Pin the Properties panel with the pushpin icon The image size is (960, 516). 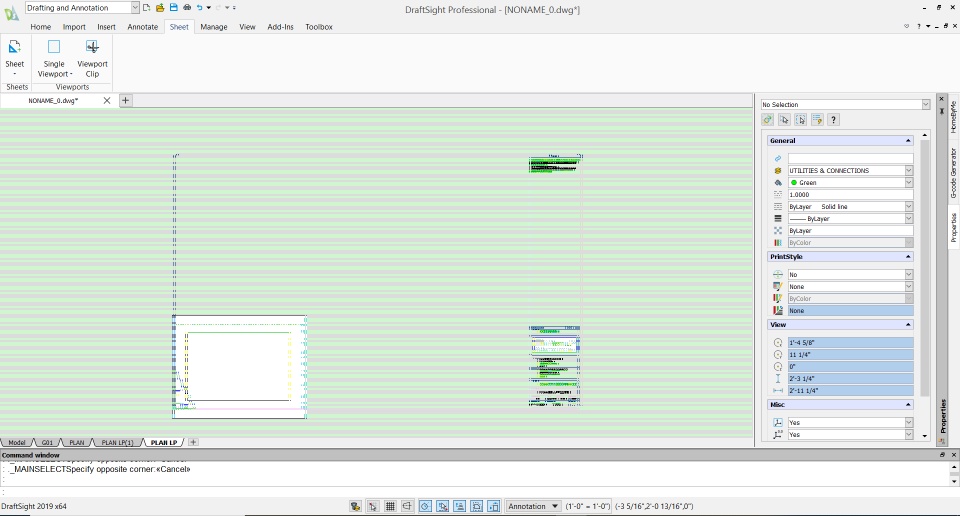942,111
